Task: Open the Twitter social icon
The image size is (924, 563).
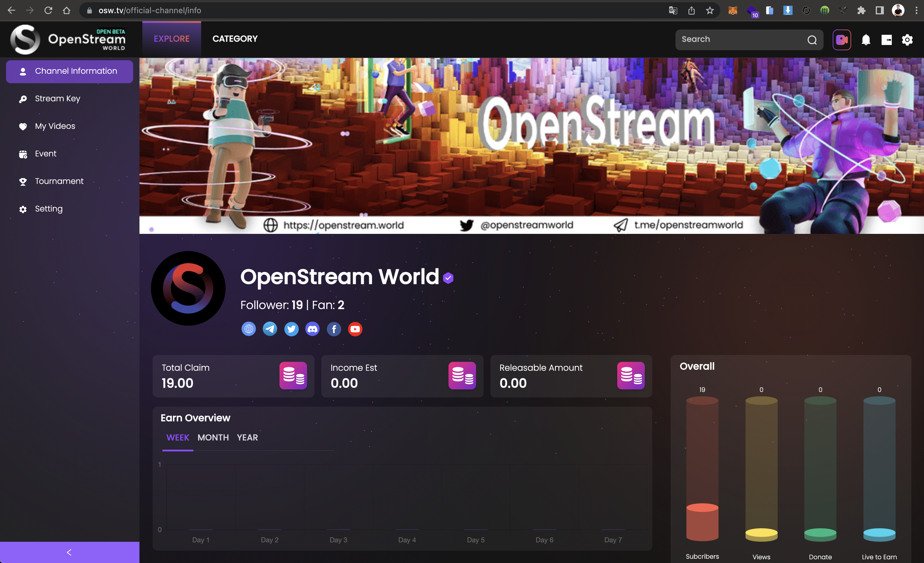Action: coord(291,329)
